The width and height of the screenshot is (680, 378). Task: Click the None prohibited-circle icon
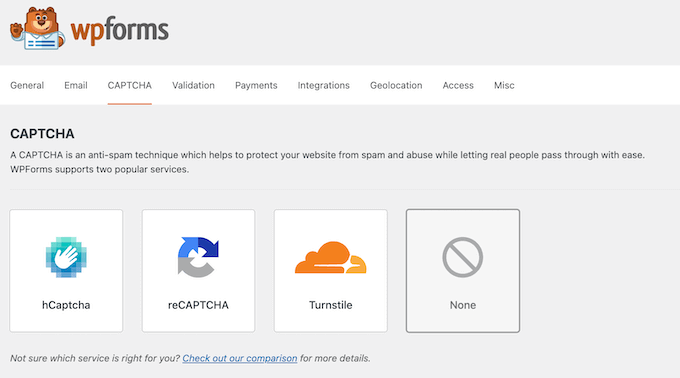click(x=463, y=257)
